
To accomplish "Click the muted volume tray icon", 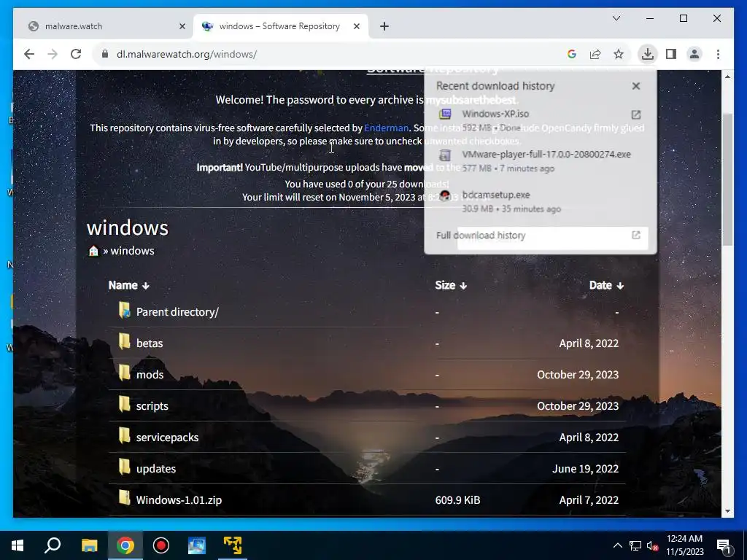I will tap(653, 545).
